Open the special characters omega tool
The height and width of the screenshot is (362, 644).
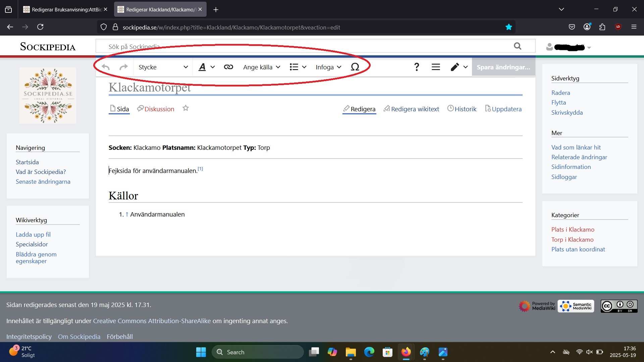coord(355,67)
